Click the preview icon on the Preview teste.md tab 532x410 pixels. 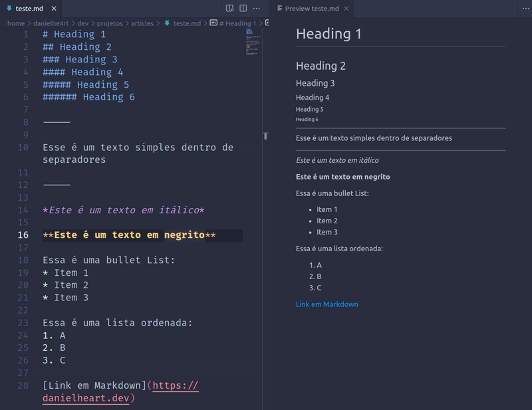pyautogui.click(x=279, y=8)
